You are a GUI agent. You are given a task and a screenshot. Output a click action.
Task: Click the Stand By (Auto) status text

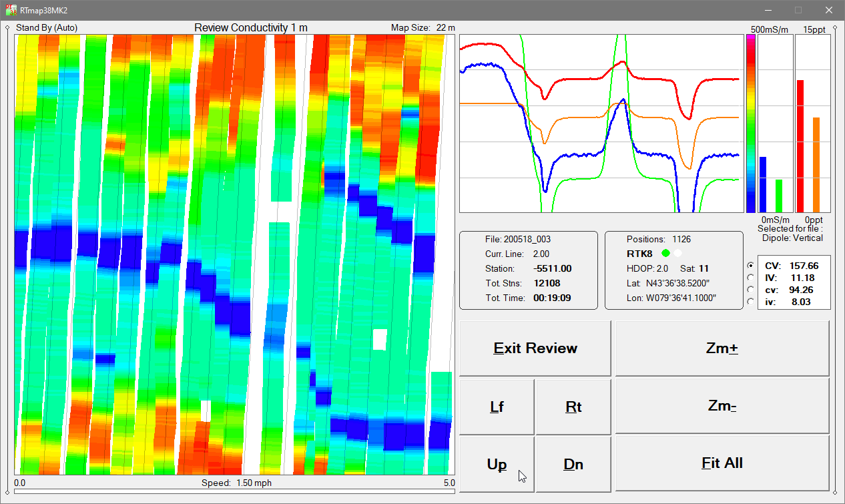point(47,27)
